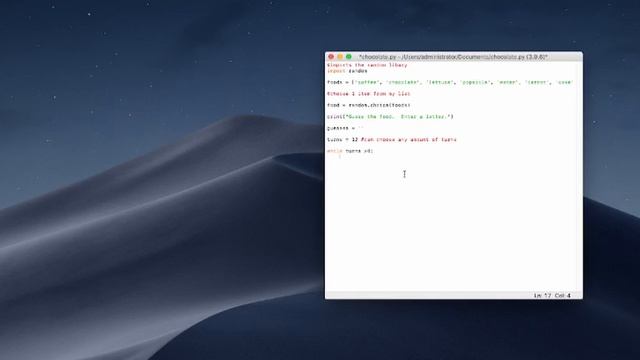Minimize the chocolate.py window with yellow button
This screenshot has width=640, height=360.
(x=340, y=57)
